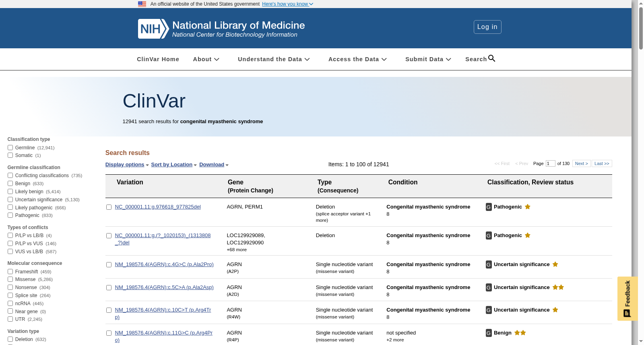Click the '+68 more' genes text

tap(237, 250)
